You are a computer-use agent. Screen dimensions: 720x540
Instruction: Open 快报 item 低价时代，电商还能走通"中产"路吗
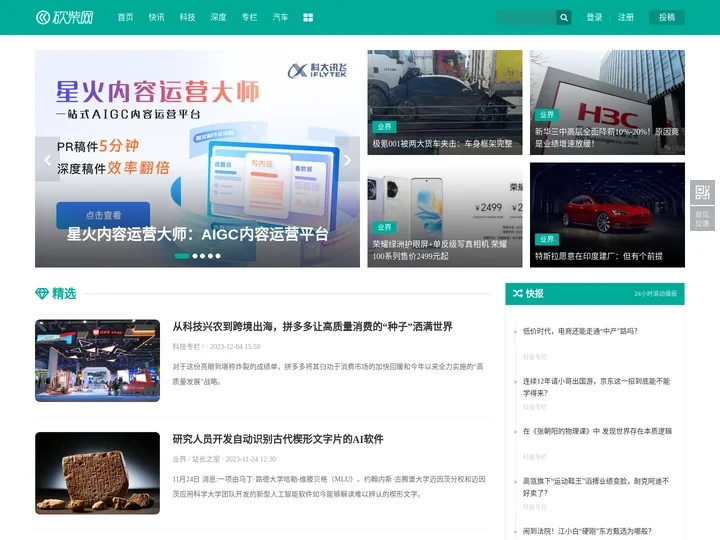click(580, 331)
